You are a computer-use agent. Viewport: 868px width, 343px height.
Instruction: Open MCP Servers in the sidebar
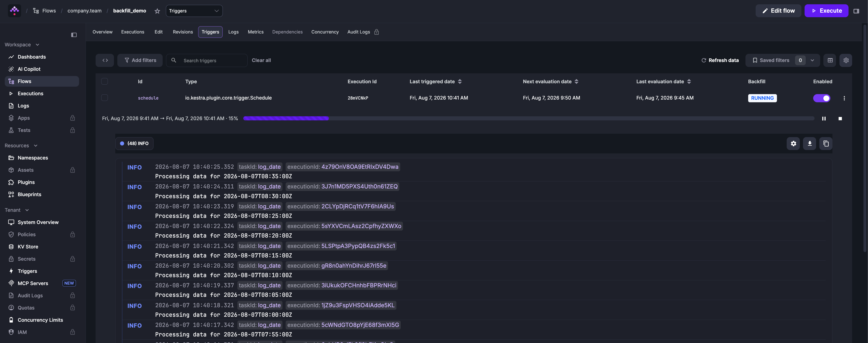tap(42, 283)
